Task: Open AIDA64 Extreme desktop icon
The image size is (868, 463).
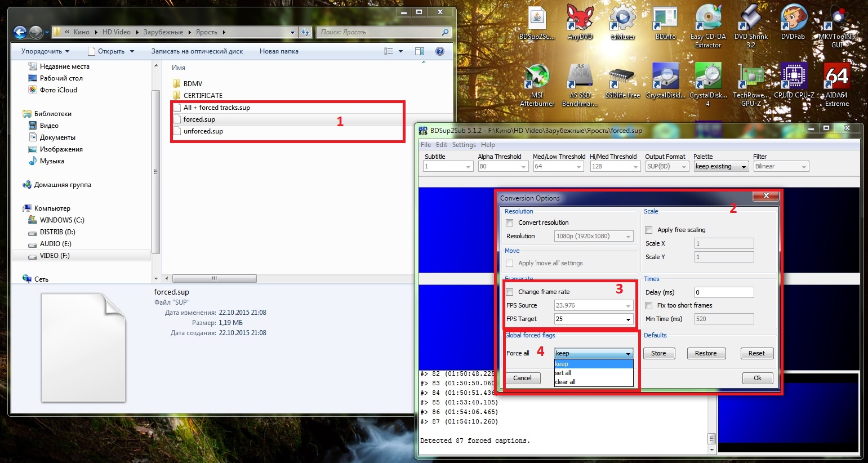Action: 837,84
